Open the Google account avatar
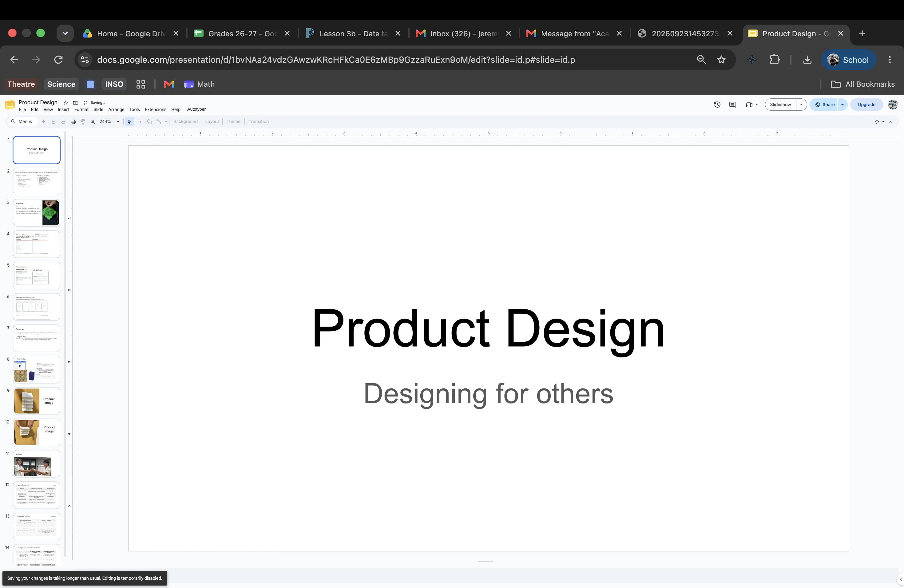This screenshot has height=588, width=904. (x=893, y=105)
